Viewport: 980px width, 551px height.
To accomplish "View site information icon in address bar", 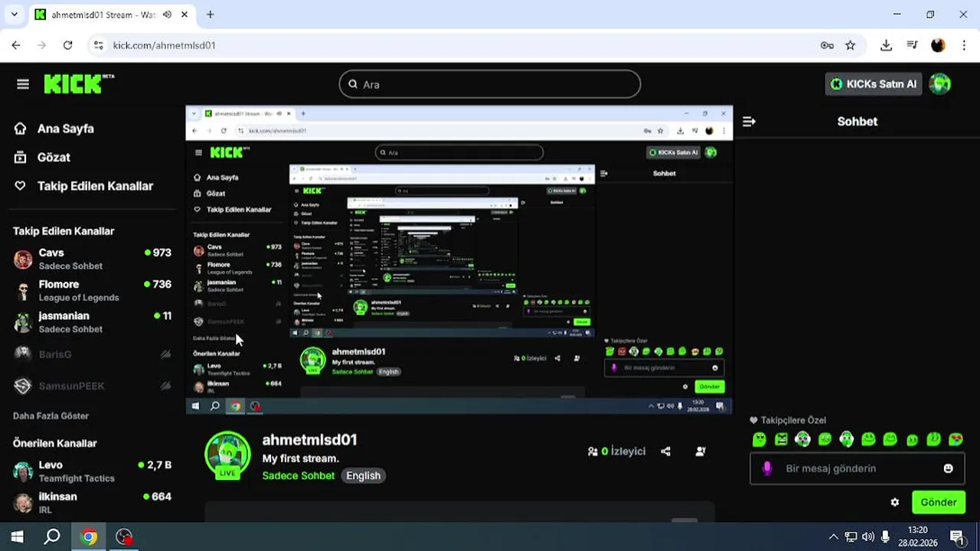I will pos(98,45).
